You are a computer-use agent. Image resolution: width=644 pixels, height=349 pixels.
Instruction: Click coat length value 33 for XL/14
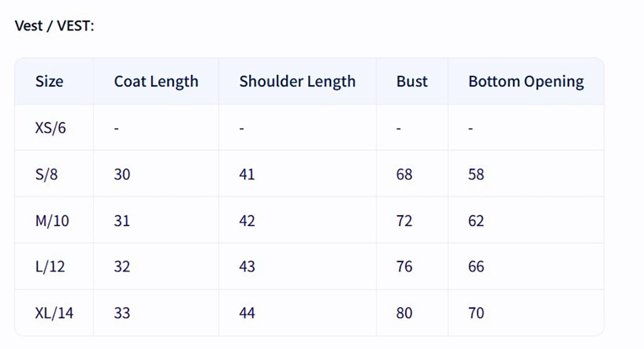click(x=122, y=313)
